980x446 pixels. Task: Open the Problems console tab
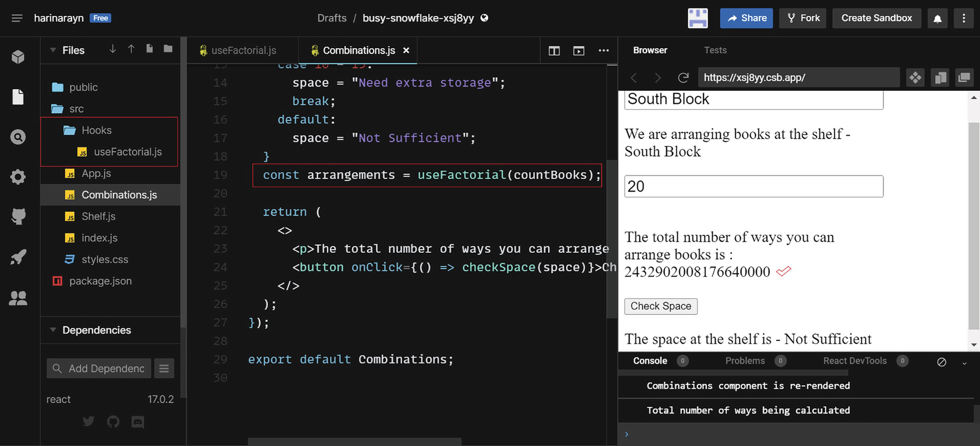(x=745, y=361)
